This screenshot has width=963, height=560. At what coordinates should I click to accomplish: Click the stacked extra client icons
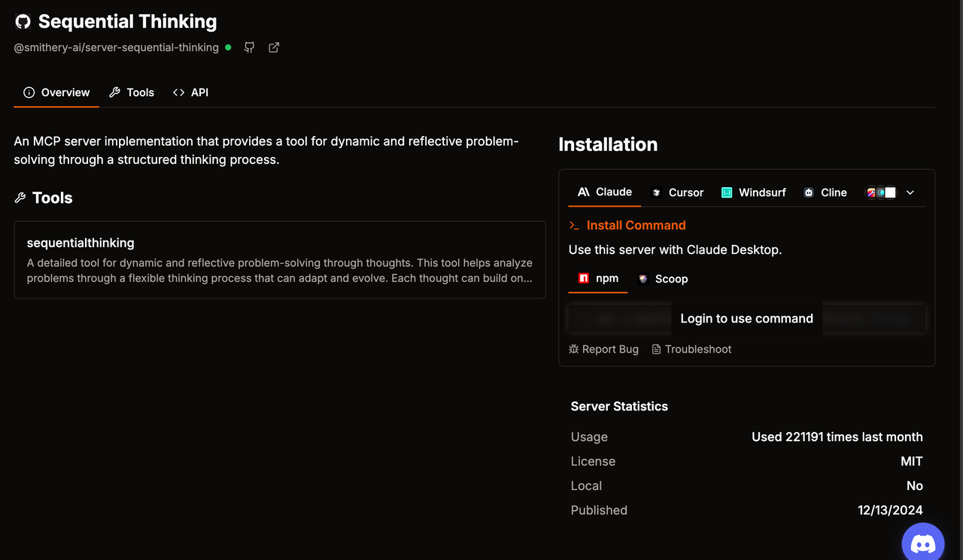pos(881,192)
